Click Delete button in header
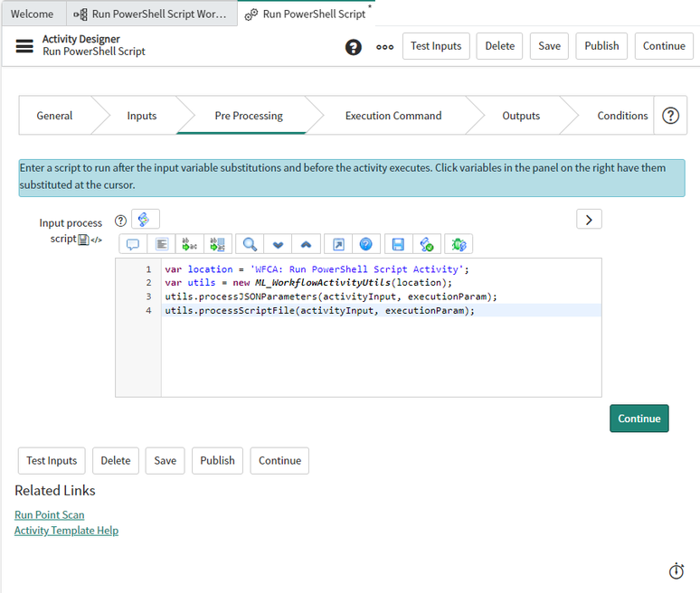The image size is (700, 593). coord(499,46)
